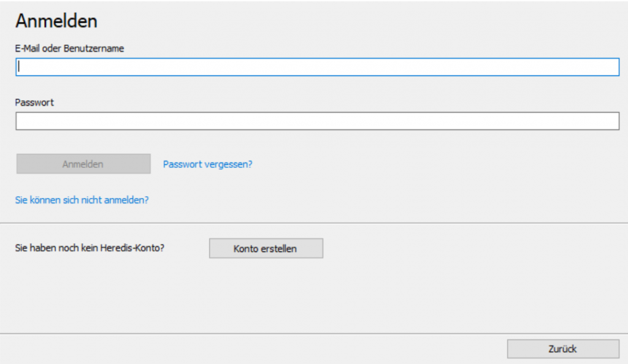Click the E-Mail oder Benutzername input field
Image resolution: width=628 pixels, height=364 pixels.
(317, 67)
